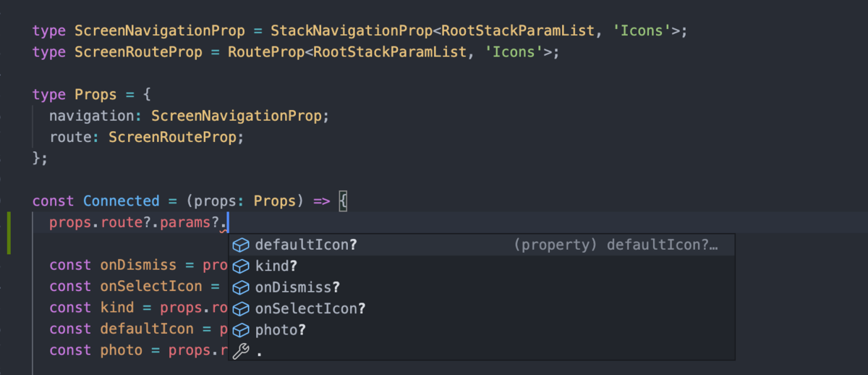Click the opening brace after arrow function

point(343,201)
